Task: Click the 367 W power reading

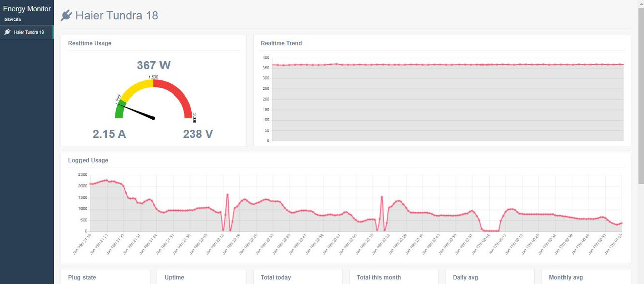Action: coord(154,65)
